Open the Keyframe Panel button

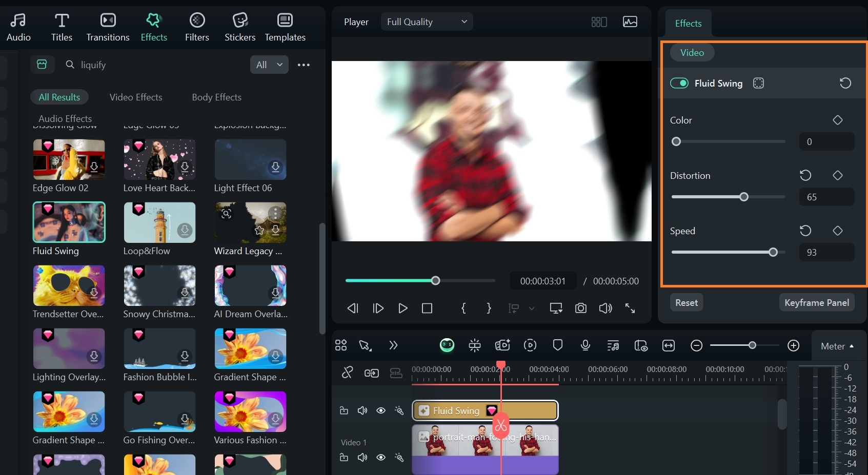(x=817, y=302)
